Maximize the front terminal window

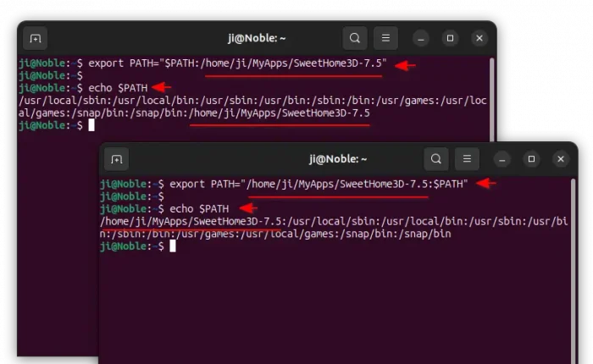(x=531, y=159)
